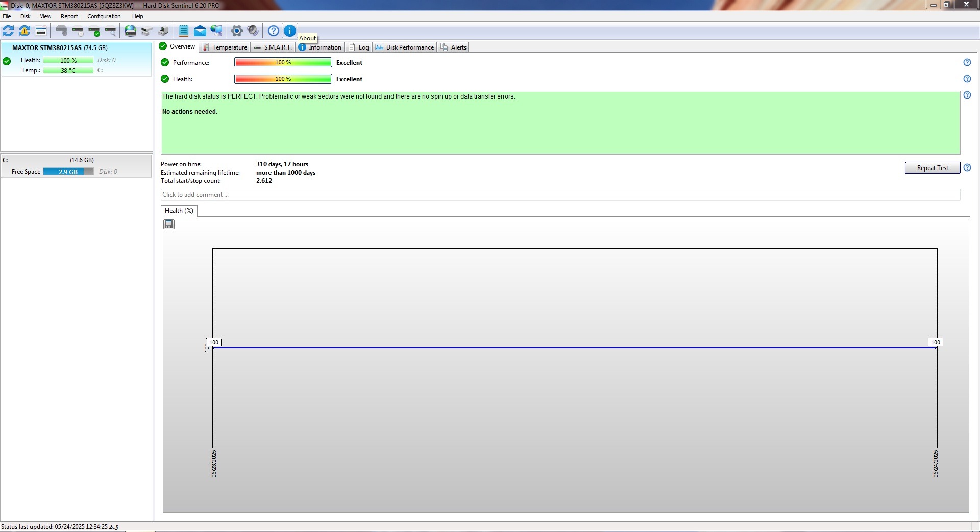Screen dimensions: 980x532
Task: Click the refresh-with-warning toolbar icon
Action: click(24, 31)
